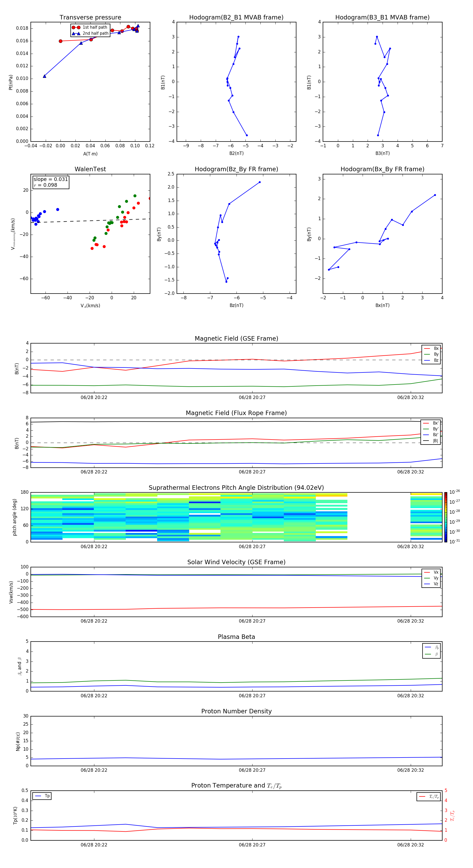Click the 'Proton Number Density' title
The height and width of the screenshot is (868, 473).
click(236, 712)
